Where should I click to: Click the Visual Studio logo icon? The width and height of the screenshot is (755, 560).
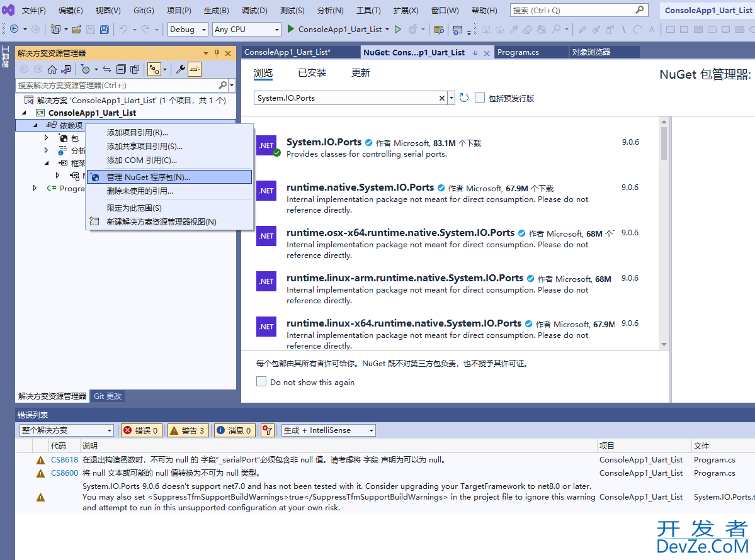tap(8, 10)
